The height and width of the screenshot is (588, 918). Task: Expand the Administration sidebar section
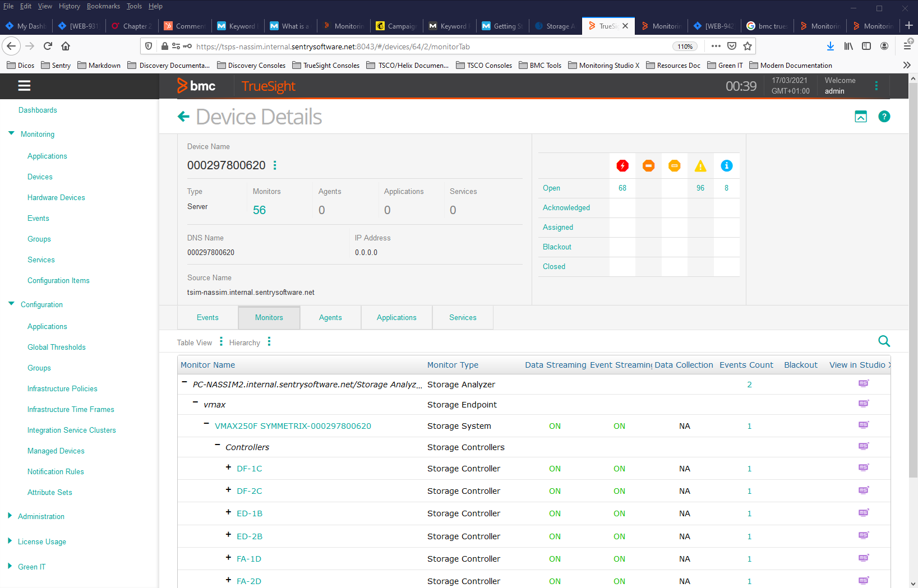10,516
